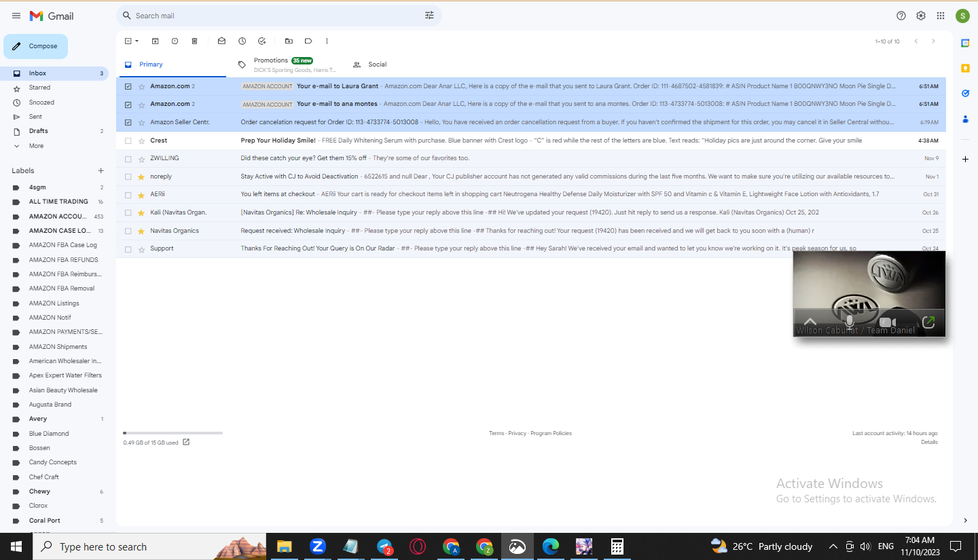
Task: Expand the Zoom mini window chevron
Action: (x=810, y=322)
